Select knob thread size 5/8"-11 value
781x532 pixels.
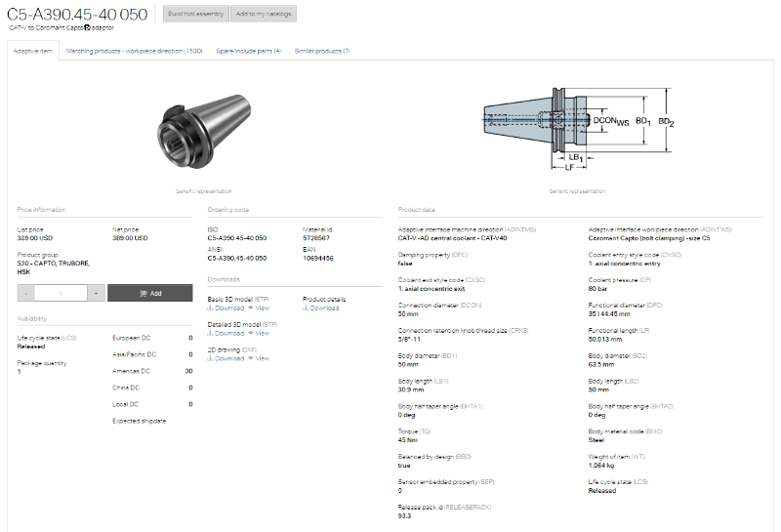(x=409, y=340)
